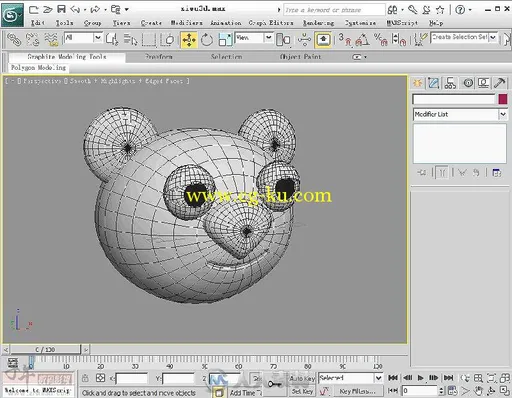Click Select and Manipulate icon

point(304,39)
